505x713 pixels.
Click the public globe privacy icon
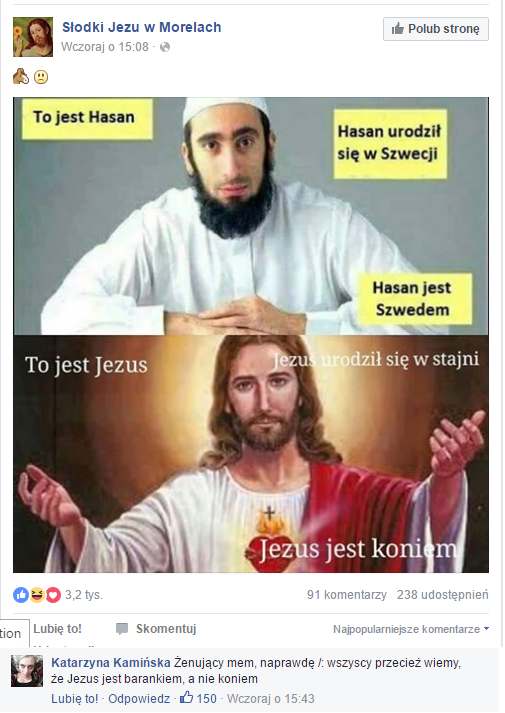165,47
